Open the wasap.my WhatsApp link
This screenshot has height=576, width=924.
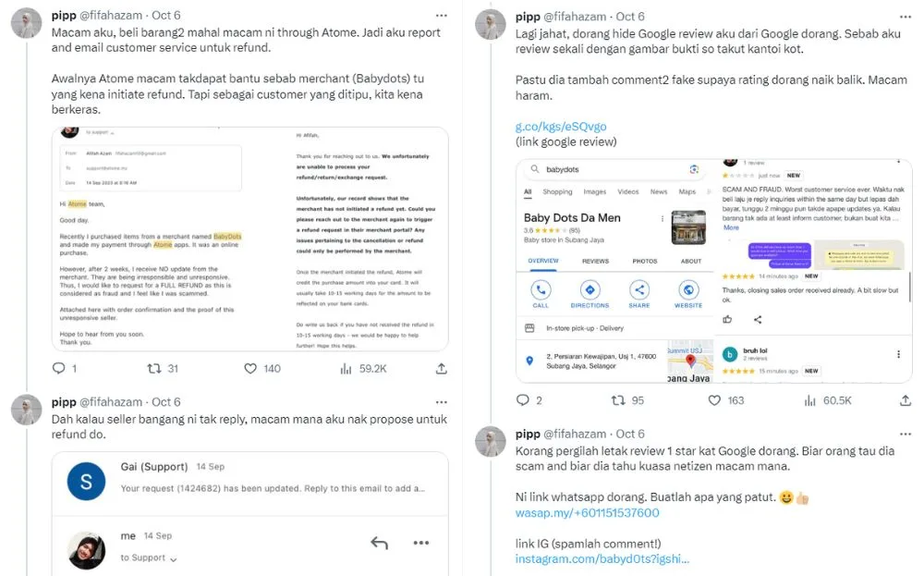pyautogui.click(x=587, y=512)
